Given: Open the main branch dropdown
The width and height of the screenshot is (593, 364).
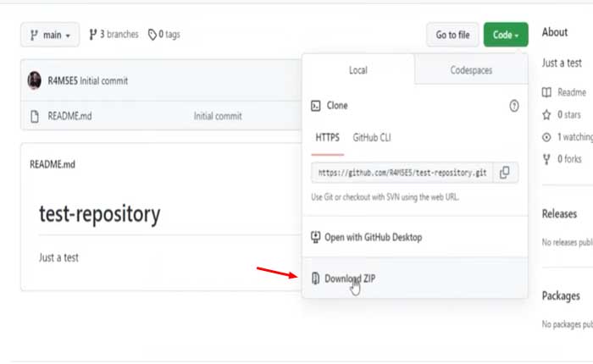Looking at the screenshot, I should (50, 35).
